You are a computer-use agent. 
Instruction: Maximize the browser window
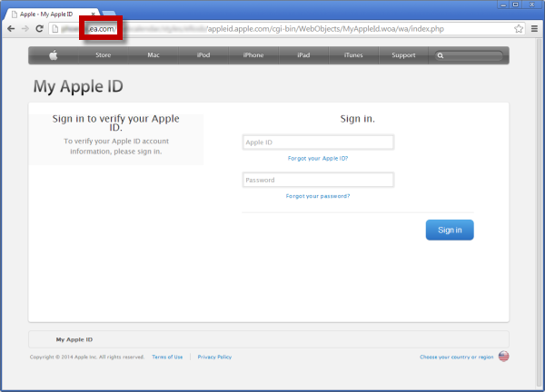point(515,5)
